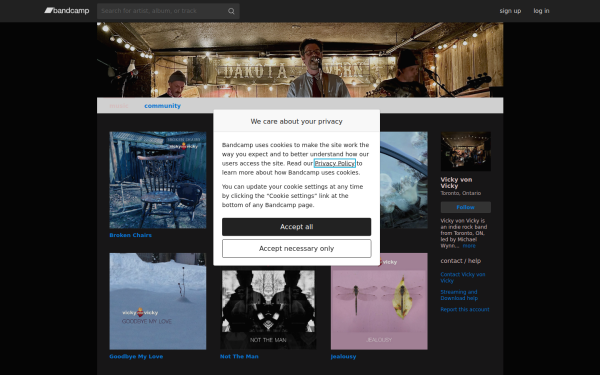Open the Jealousy dragonfly album cover
This screenshot has width=600, height=375.
coord(379,301)
